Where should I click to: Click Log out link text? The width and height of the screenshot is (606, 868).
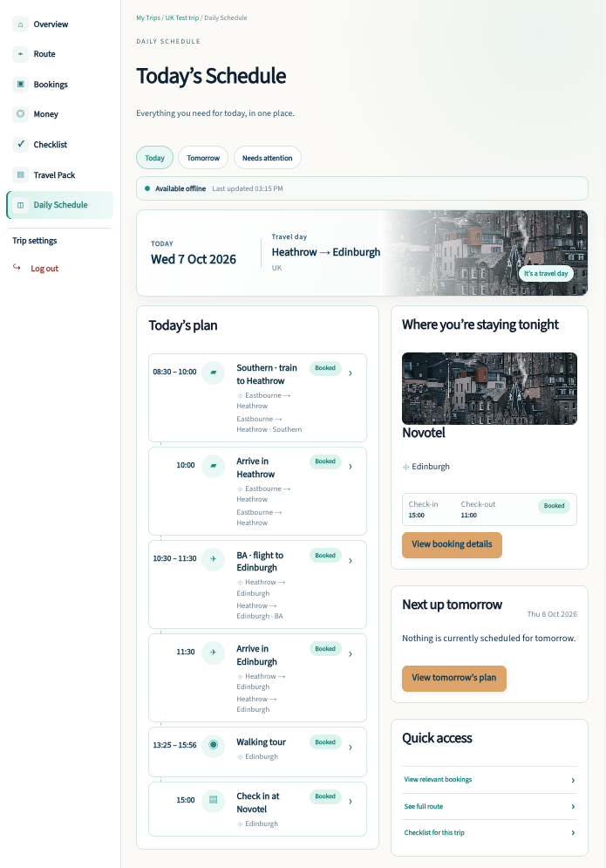[44, 269]
